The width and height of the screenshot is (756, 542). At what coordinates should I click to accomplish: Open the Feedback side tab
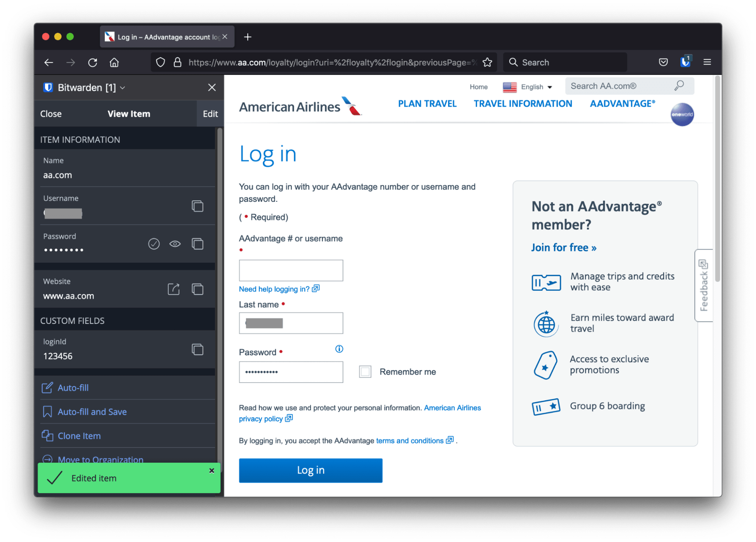pyautogui.click(x=703, y=285)
